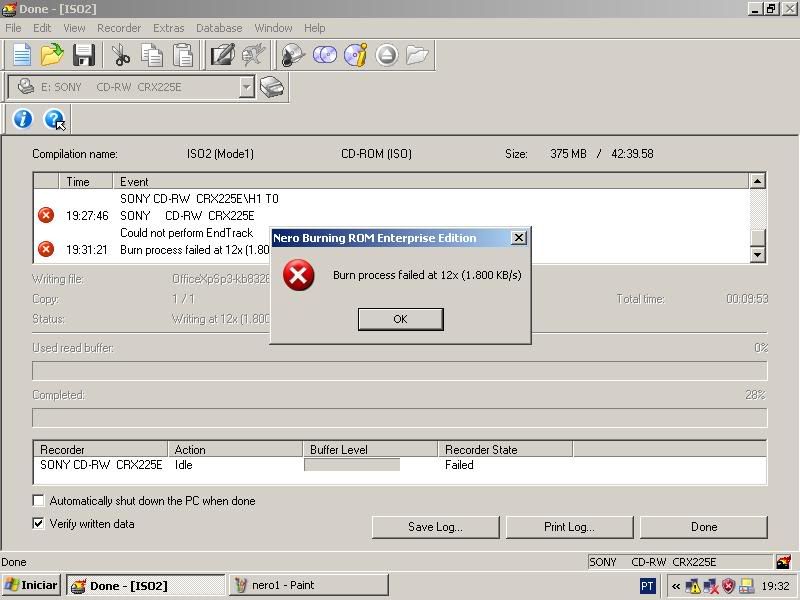
Task: Show disc info with the disc-and-i icon
Action: 356,55
